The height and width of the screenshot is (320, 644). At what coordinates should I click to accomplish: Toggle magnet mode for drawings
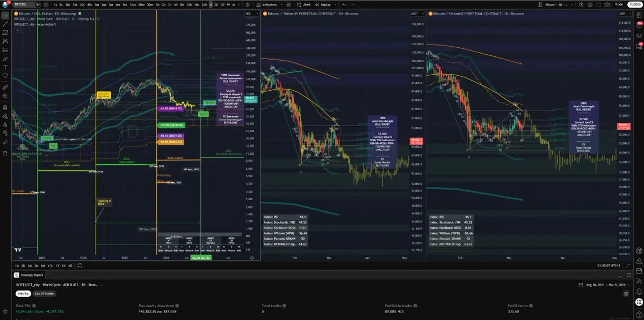(5, 107)
